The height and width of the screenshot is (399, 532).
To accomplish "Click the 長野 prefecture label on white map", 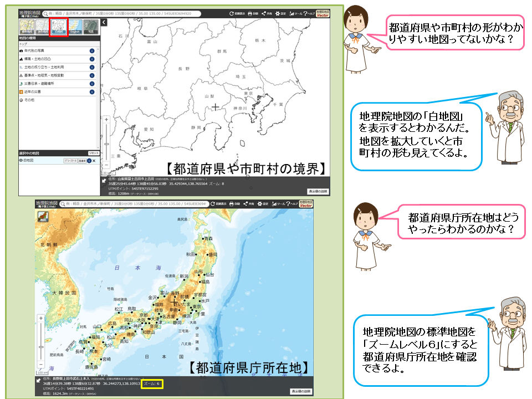I will click(x=184, y=69).
